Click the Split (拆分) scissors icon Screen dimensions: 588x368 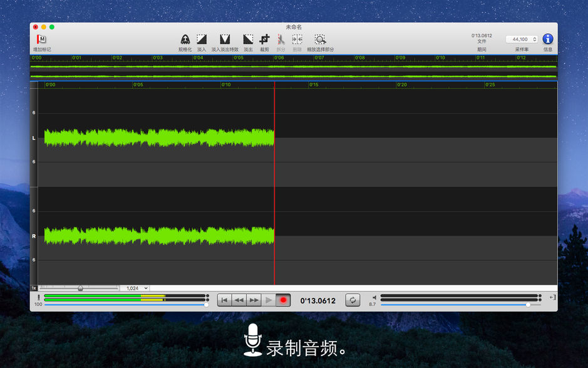click(279, 39)
